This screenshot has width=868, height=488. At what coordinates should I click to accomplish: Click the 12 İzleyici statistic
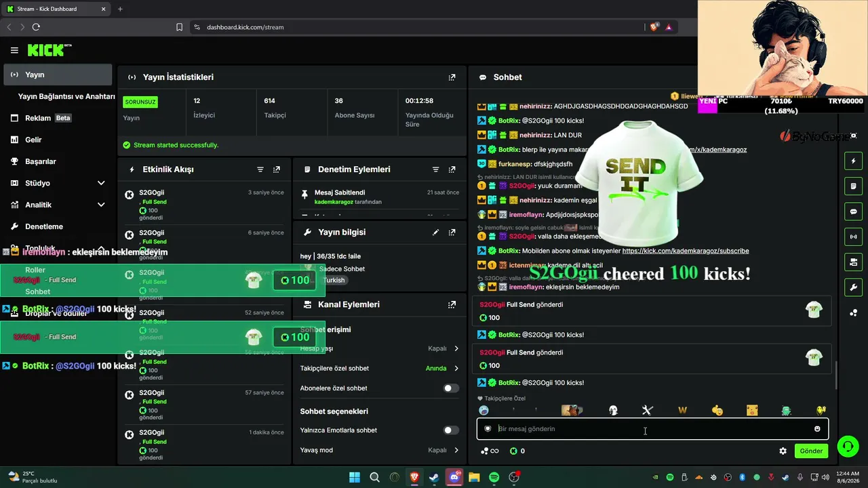point(204,108)
